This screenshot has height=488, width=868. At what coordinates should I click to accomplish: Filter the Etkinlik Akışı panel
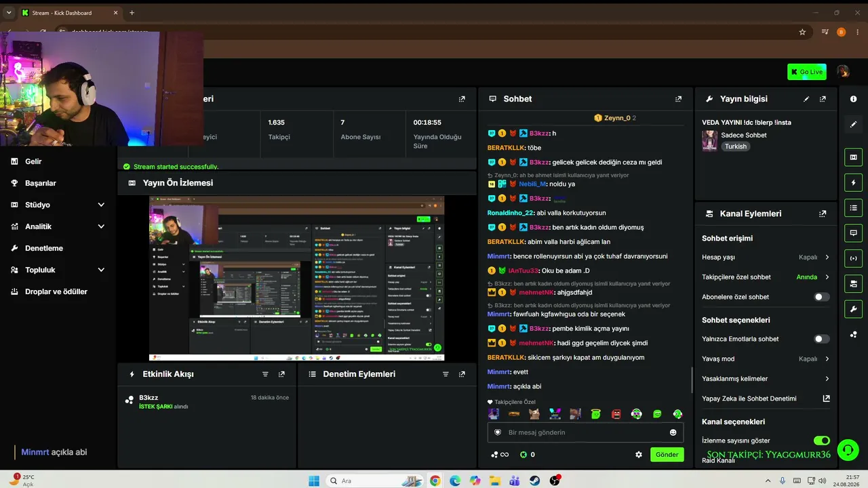(x=265, y=374)
